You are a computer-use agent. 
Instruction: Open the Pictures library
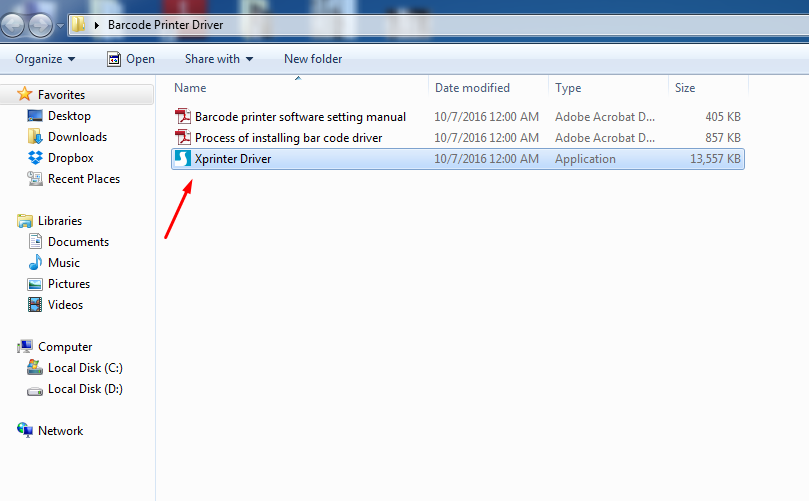coord(69,284)
